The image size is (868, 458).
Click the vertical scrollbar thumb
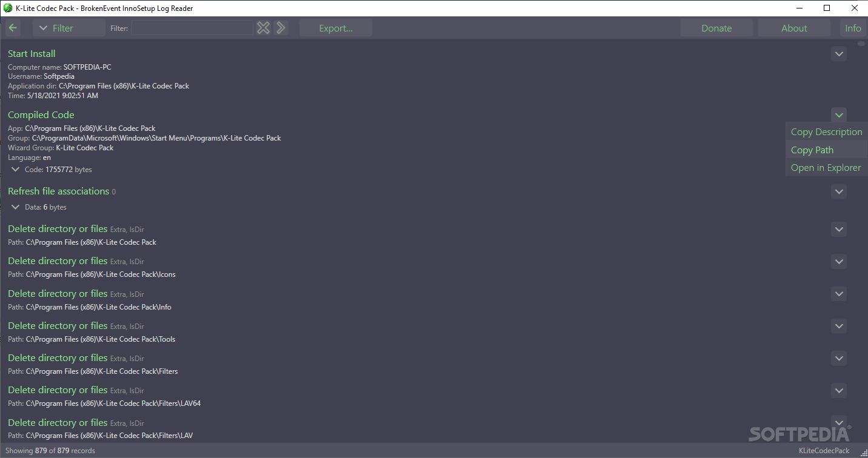(861, 44)
